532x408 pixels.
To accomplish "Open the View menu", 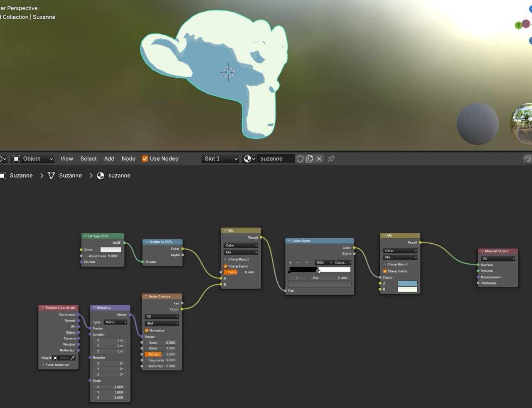I will click(66, 158).
